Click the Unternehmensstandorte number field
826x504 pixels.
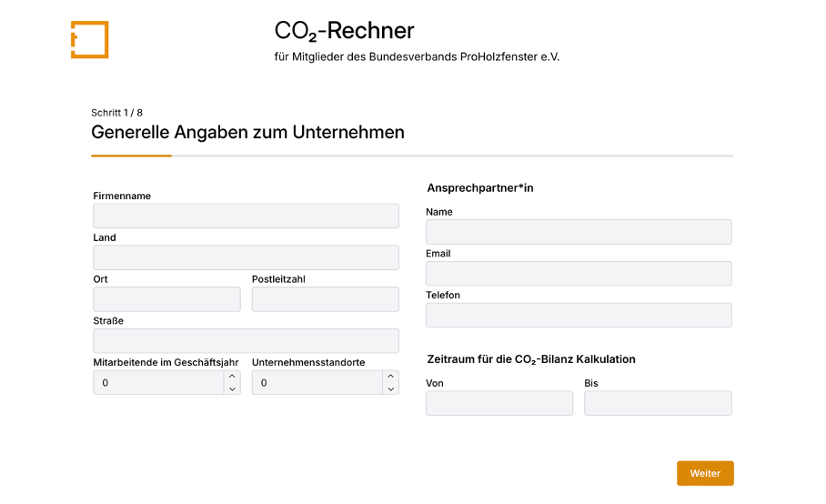(317, 382)
